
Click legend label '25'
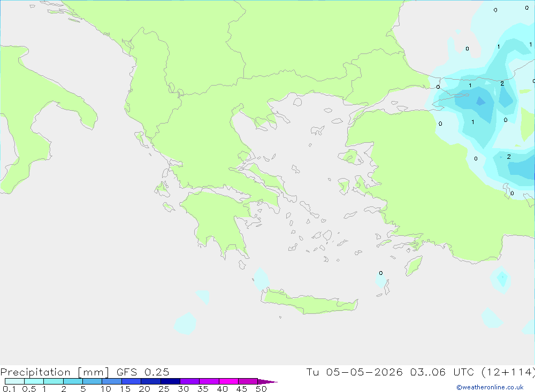[x=164, y=389]
